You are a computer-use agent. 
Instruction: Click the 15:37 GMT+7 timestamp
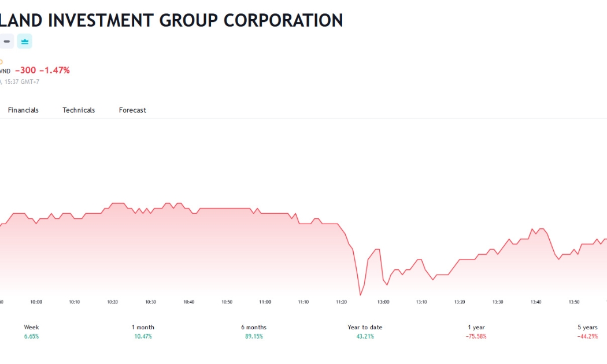[x=22, y=82]
